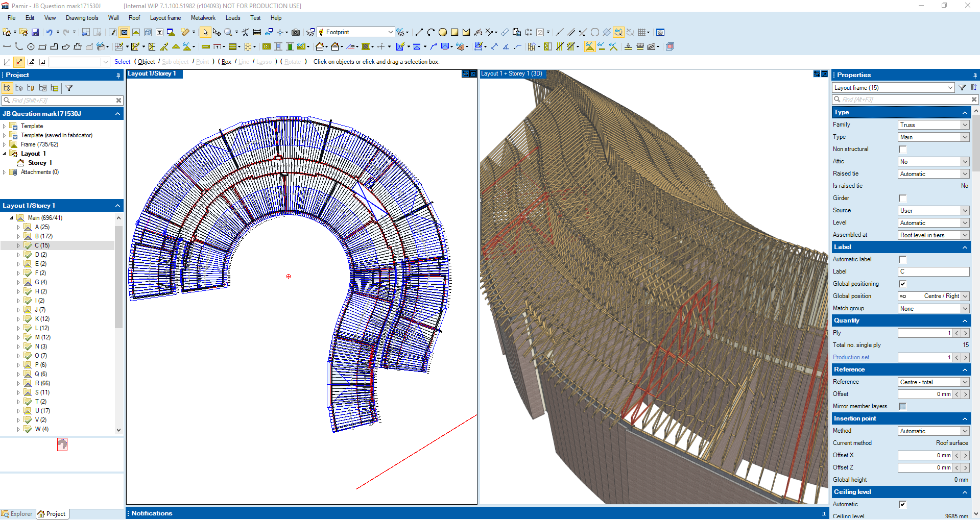Expand the B (172) tree node

point(19,236)
